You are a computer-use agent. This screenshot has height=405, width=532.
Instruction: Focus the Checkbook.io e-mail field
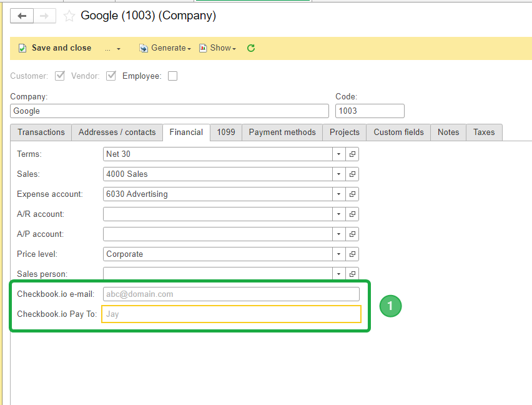pos(231,294)
